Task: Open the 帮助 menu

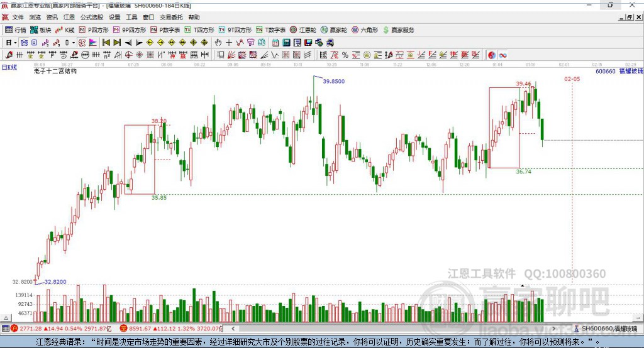Action: [x=194, y=17]
